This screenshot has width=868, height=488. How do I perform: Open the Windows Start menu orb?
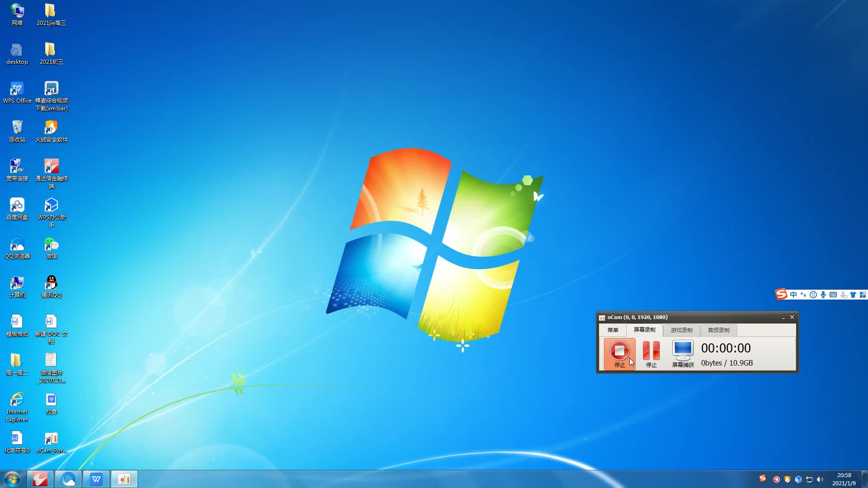[12, 479]
